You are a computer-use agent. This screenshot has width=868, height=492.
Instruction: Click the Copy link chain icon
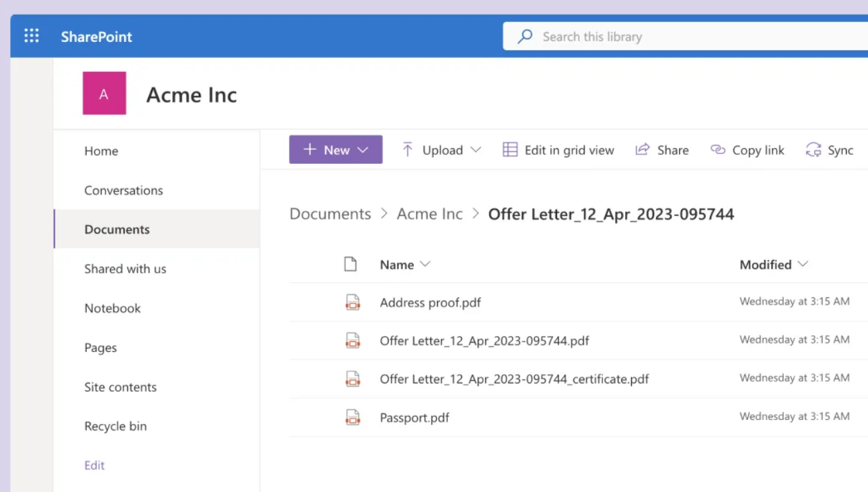tap(717, 149)
